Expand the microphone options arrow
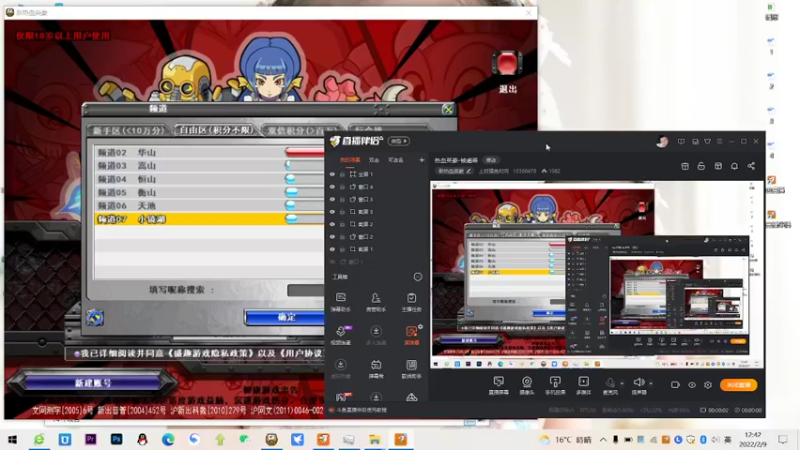The width and height of the screenshot is (800, 450). [x=622, y=383]
